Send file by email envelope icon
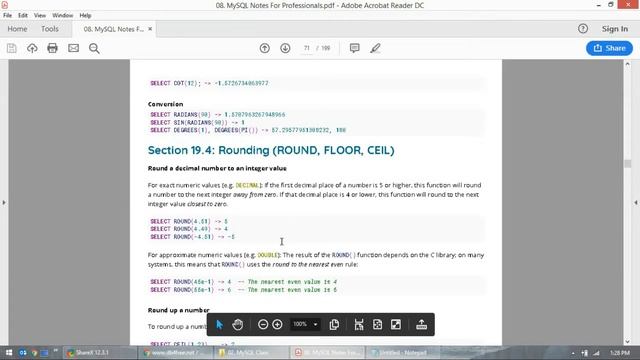The image size is (640, 360). tap(73, 48)
